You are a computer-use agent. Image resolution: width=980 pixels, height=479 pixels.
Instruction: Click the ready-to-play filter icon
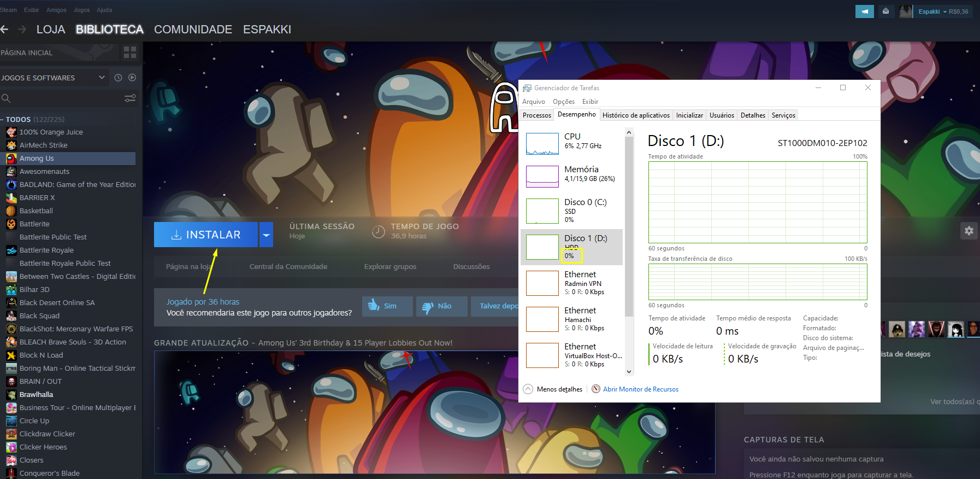click(x=132, y=78)
